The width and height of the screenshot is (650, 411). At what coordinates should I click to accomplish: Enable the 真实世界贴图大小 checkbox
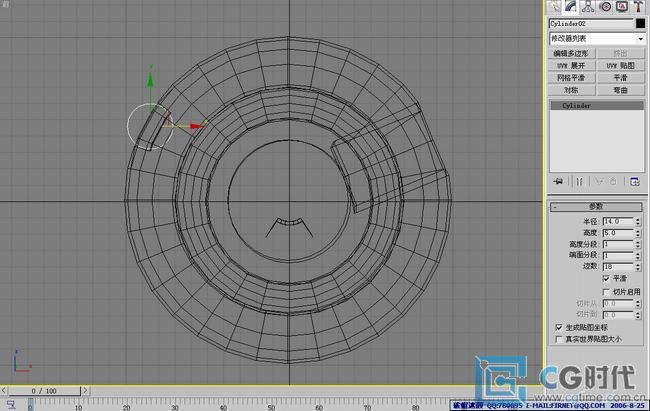point(559,339)
